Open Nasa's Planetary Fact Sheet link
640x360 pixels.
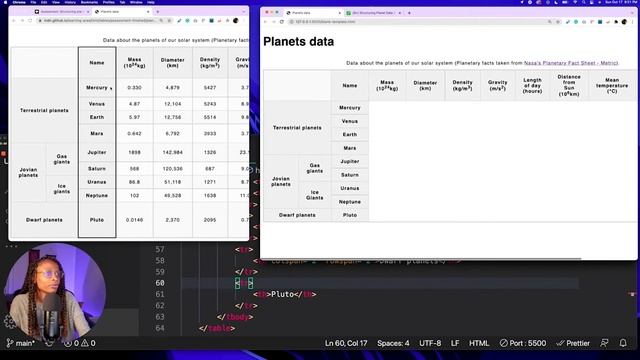click(x=571, y=63)
